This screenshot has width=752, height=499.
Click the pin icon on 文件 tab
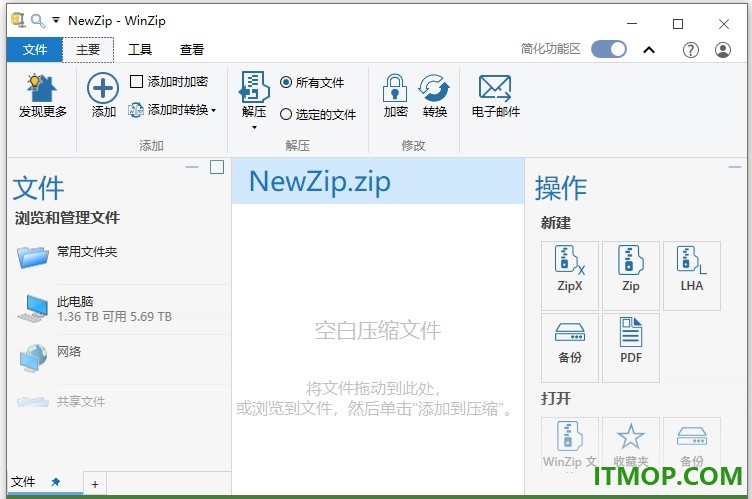[x=56, y=482]
